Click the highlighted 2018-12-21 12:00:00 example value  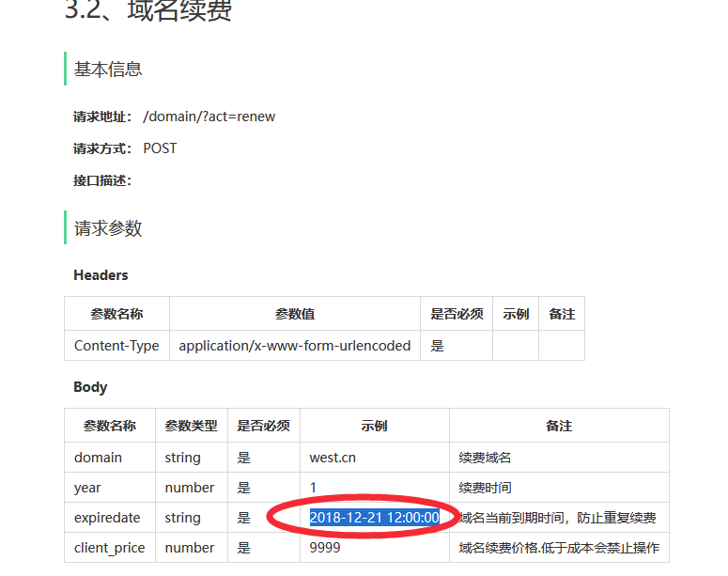[x=374, y=518]
